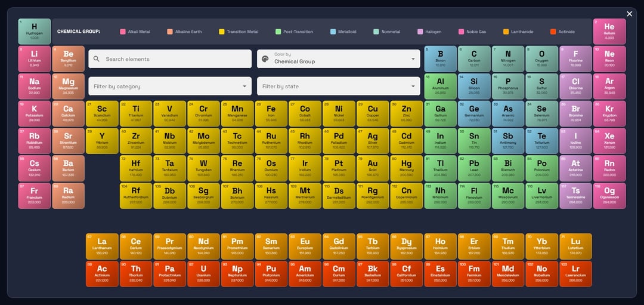Click the Actinide legend swatch

pyautogui.click(x=553, y=32)
